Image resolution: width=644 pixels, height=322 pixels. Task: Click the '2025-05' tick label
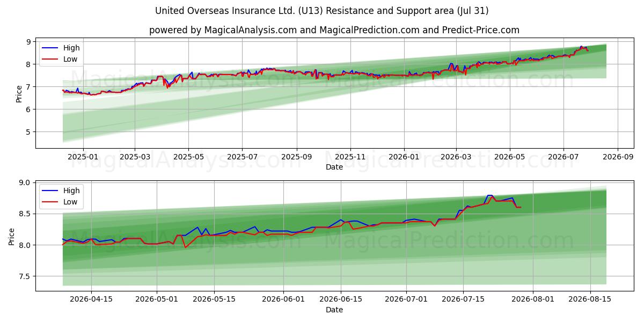(188, 157)
